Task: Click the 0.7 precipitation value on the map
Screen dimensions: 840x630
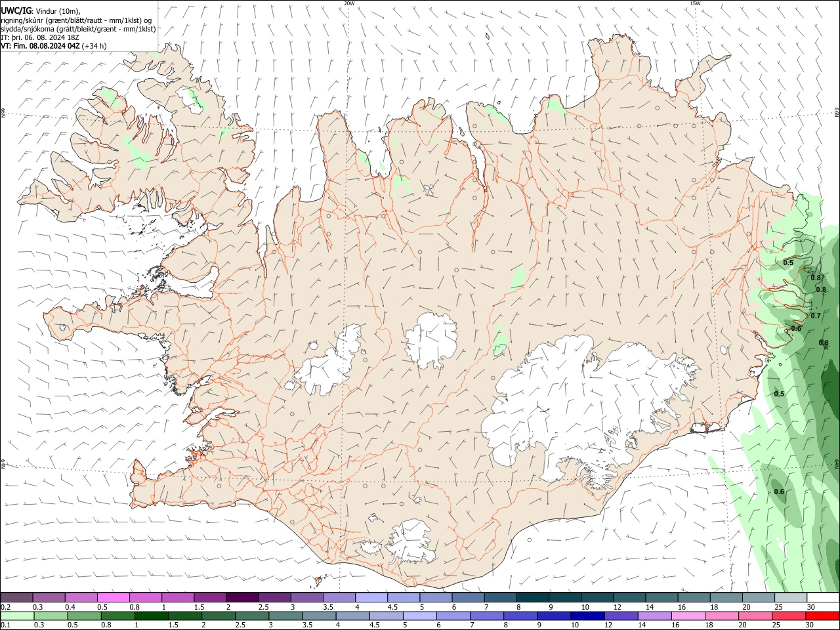Action: tap(816, 316)
